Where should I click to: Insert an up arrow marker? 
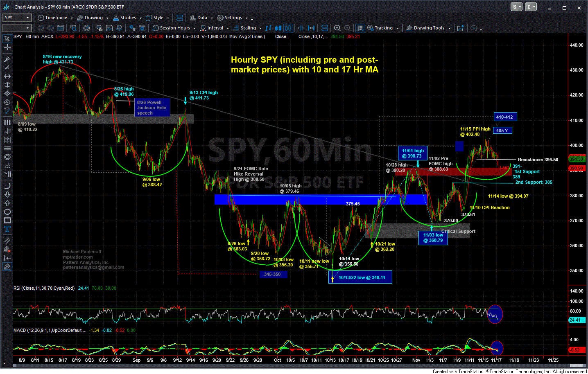pos(7,203)
